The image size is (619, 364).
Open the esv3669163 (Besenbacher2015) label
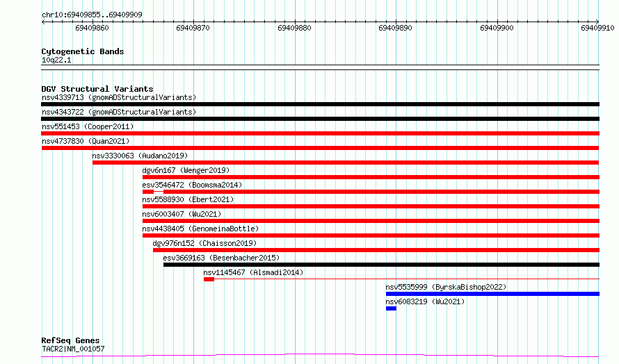click(x=221, y=258)
